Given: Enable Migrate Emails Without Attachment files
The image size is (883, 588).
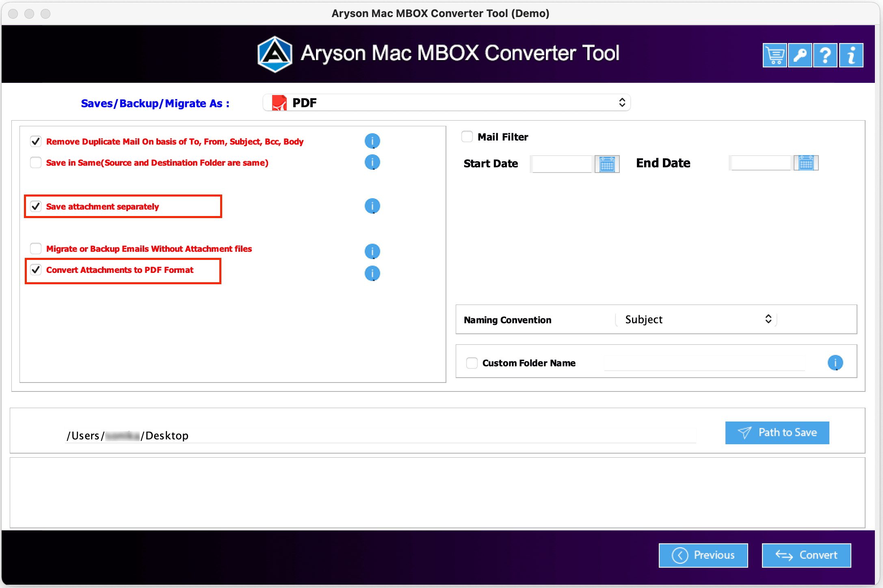Looking at the screenshot, I should click(36, 249).
